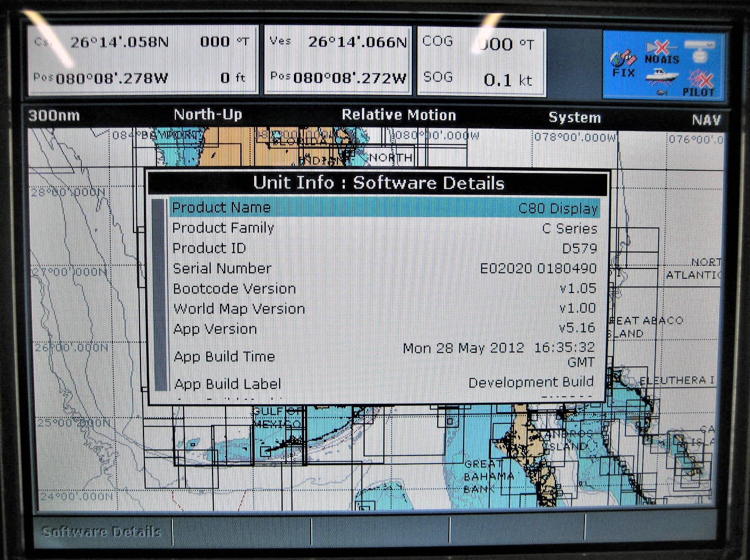Select the boat sonar icon

pos(662,75)
